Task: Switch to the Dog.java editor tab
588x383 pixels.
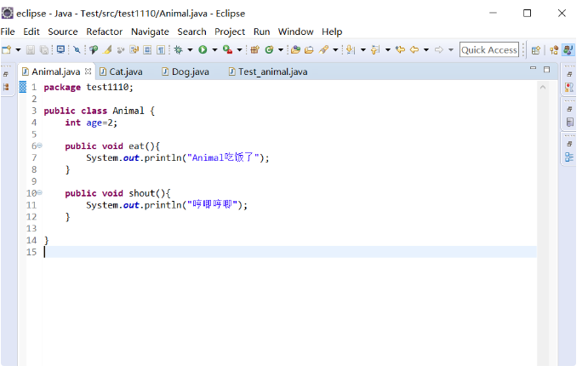Action: click(186, 71)
